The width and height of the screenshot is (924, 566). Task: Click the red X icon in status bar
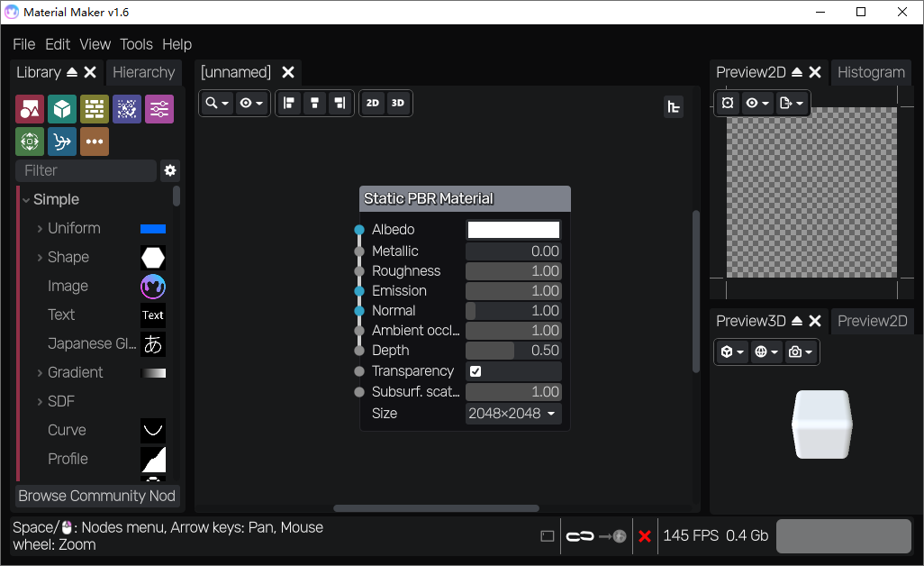point(645,536)
